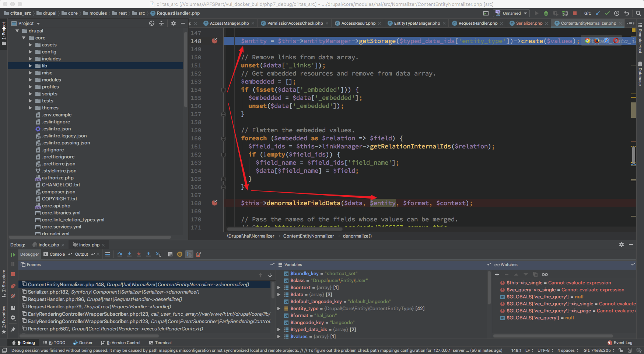Click the Step Over debugger icon

click(x=120, y=254)
